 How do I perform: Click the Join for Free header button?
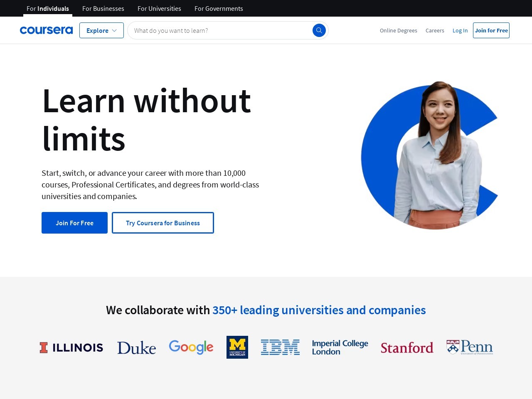coord(491,30)
